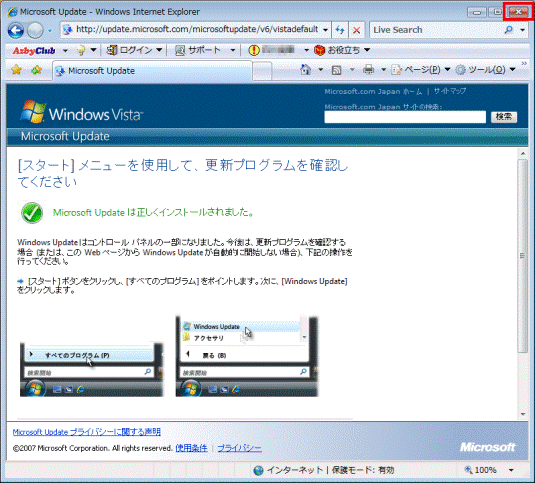Click the page scrollbar down arrow
Image resolution: width=535 pixels, height=483 pixels.
(x=523, y=414)
